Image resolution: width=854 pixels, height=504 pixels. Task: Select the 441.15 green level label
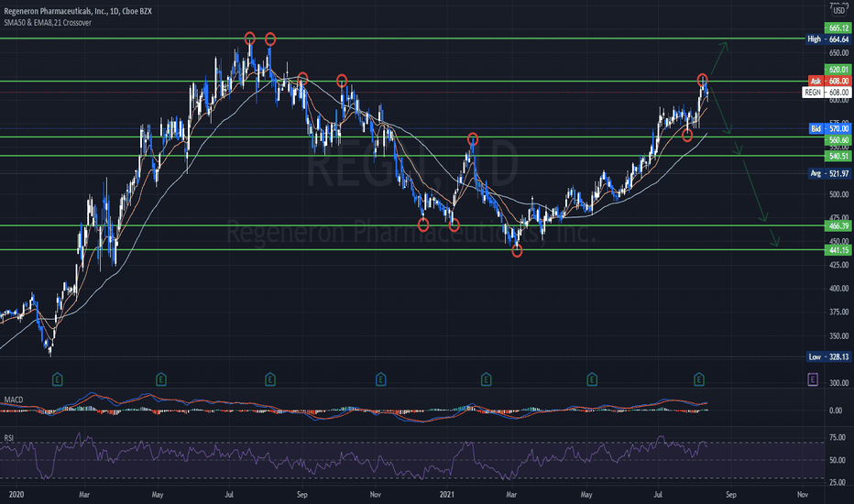(x=838, y=250)
